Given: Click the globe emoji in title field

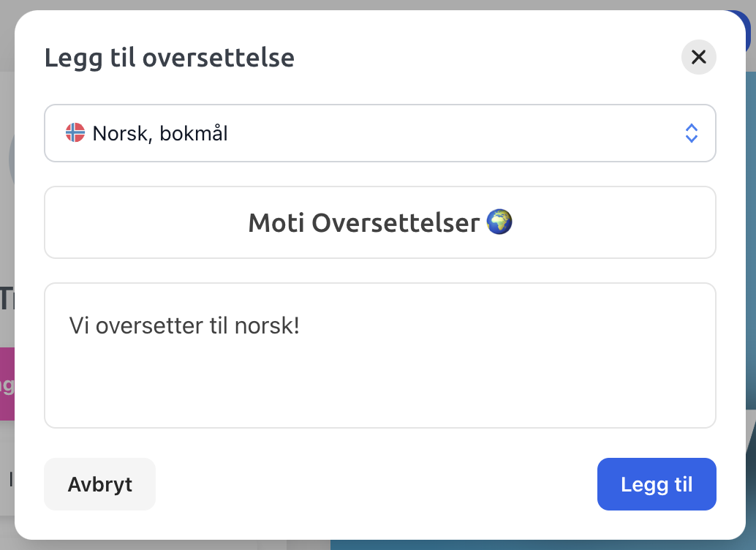Looking at the screenshot, I should [x=499, y=222].
